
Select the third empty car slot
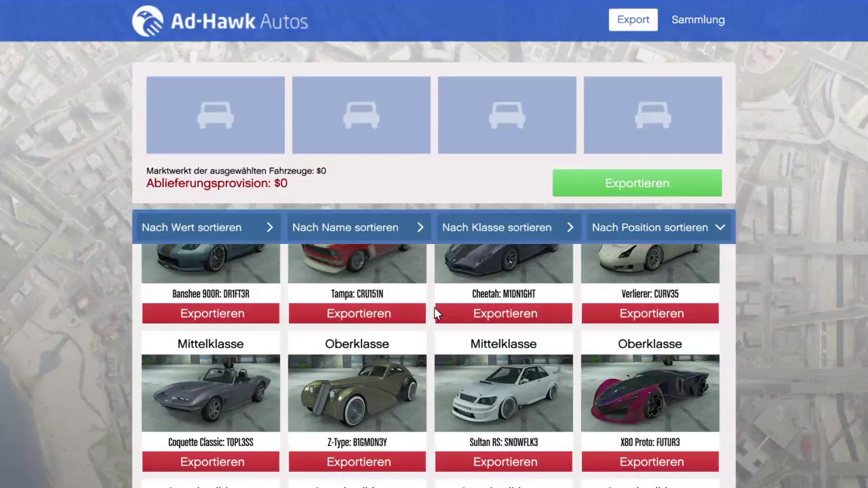point(507,115)
